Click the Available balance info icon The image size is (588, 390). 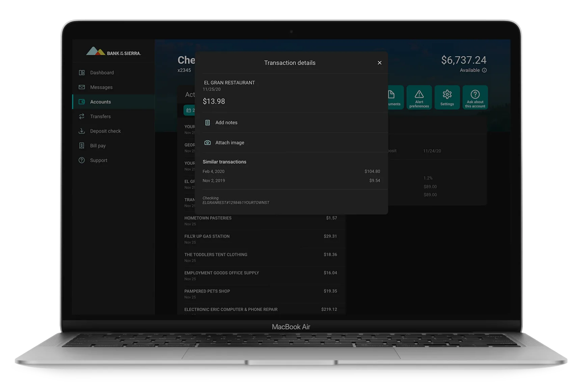(x=484, y=70)
